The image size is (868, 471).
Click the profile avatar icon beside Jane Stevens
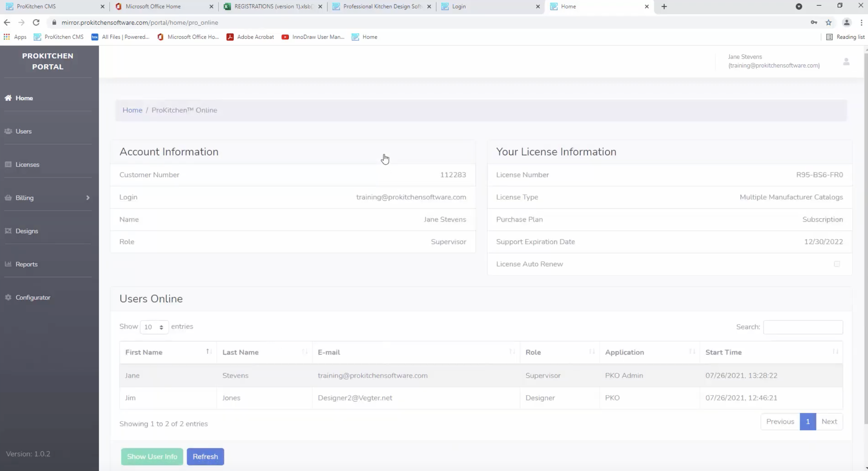pos(846,62)
